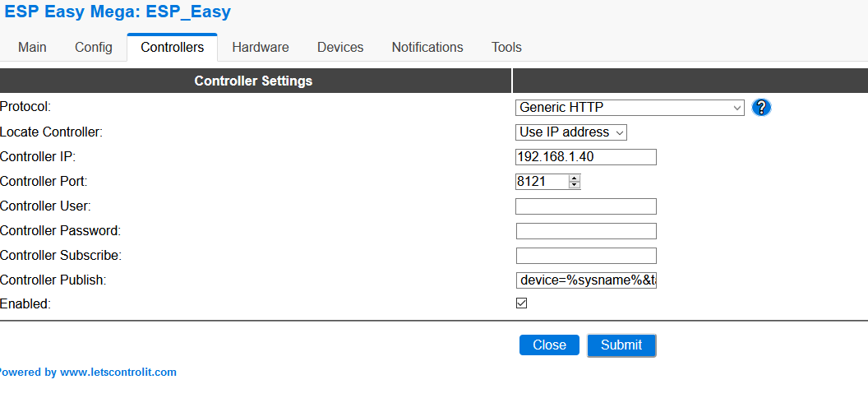Click the blue help question mark icon
The height and width of the screenshot is (412, 868).
click(x=761, y=108)
